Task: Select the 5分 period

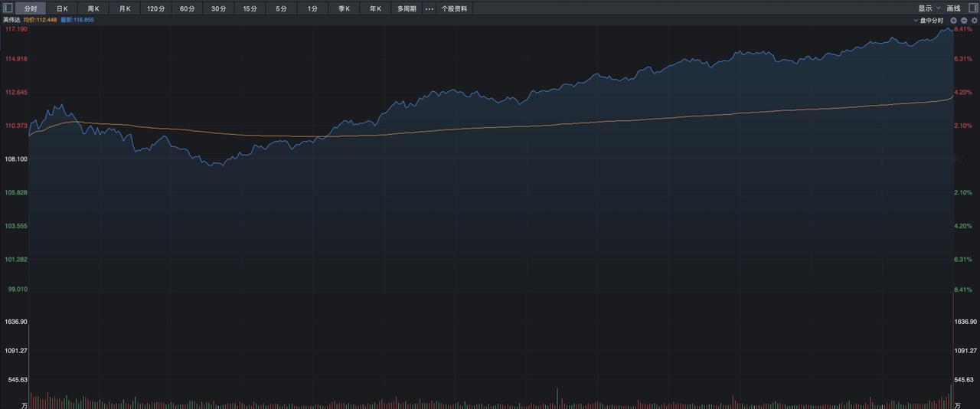Action: coord(282,9)
